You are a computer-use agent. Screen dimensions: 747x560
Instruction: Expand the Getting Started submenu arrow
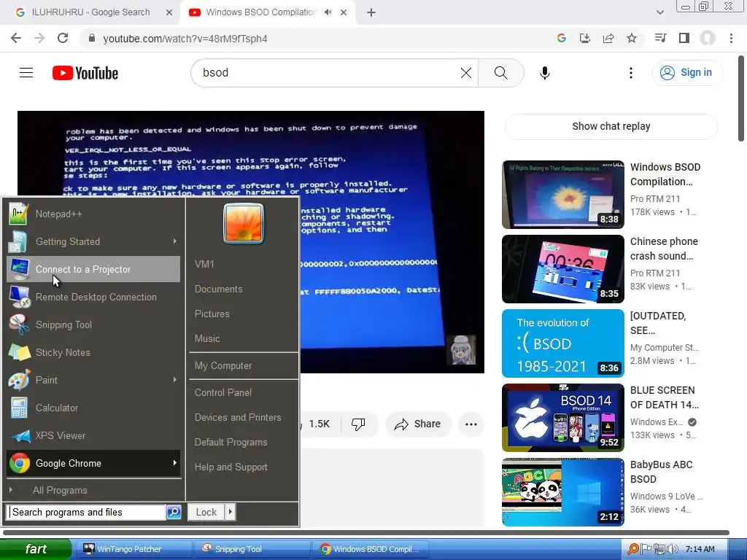tap(175, 241)
